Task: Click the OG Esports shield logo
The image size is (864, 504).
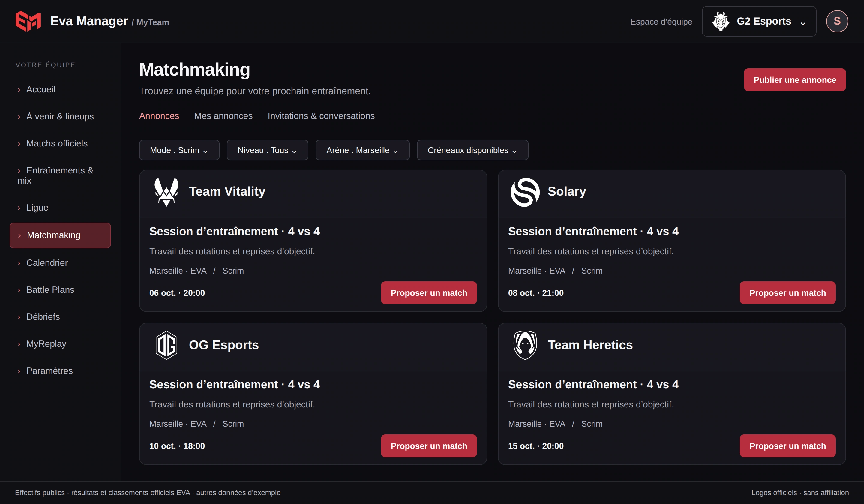Action: pos(166,345)
